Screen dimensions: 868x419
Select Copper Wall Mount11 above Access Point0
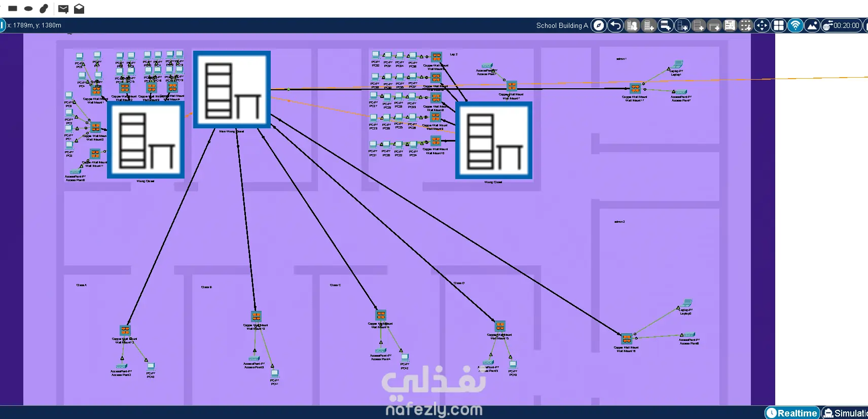[95, 154]
